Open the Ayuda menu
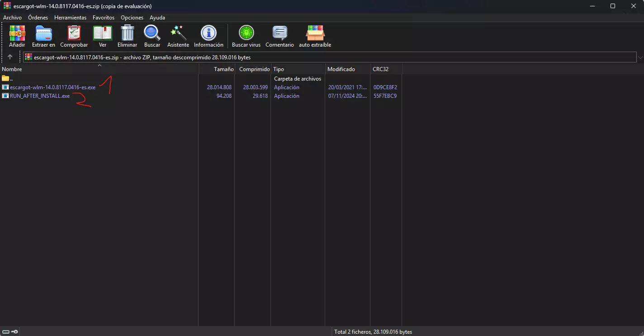This screenshot has height=336, width=644. tap(157, 18)
